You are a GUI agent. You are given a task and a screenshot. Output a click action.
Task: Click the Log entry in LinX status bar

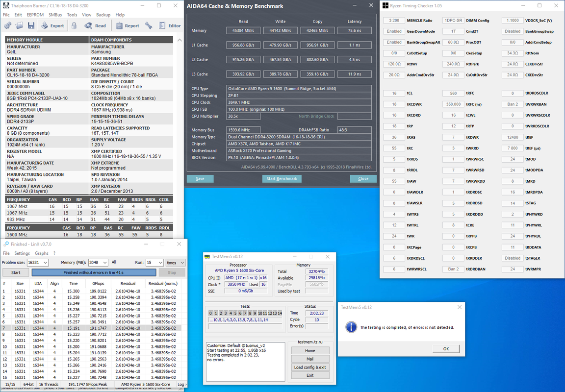[181, 384]
